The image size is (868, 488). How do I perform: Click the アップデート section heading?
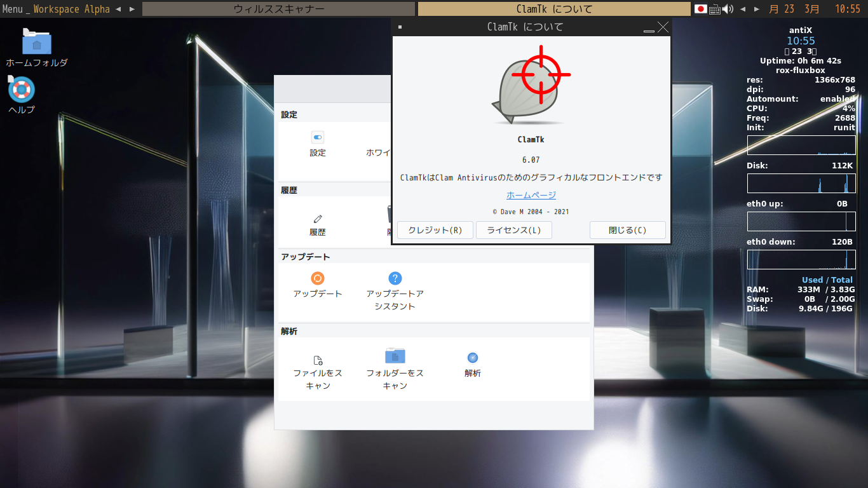(306, 257)
